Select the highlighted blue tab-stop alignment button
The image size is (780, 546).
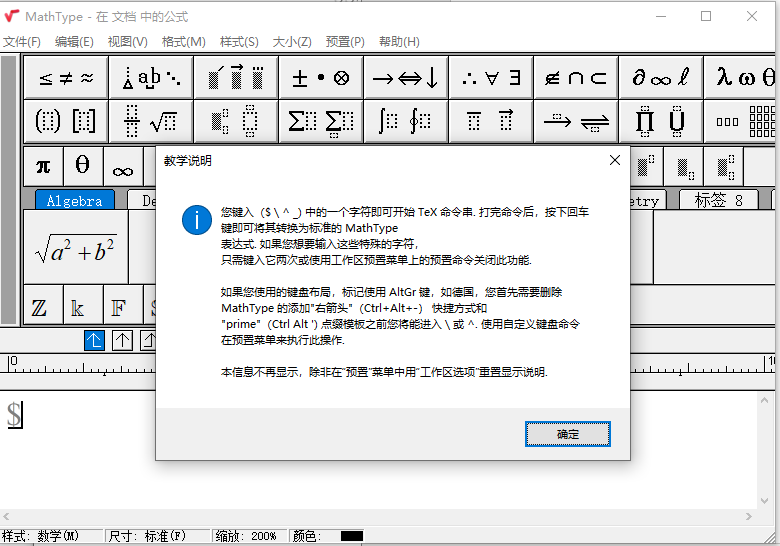pyautogui.click(x=94, y=341)
